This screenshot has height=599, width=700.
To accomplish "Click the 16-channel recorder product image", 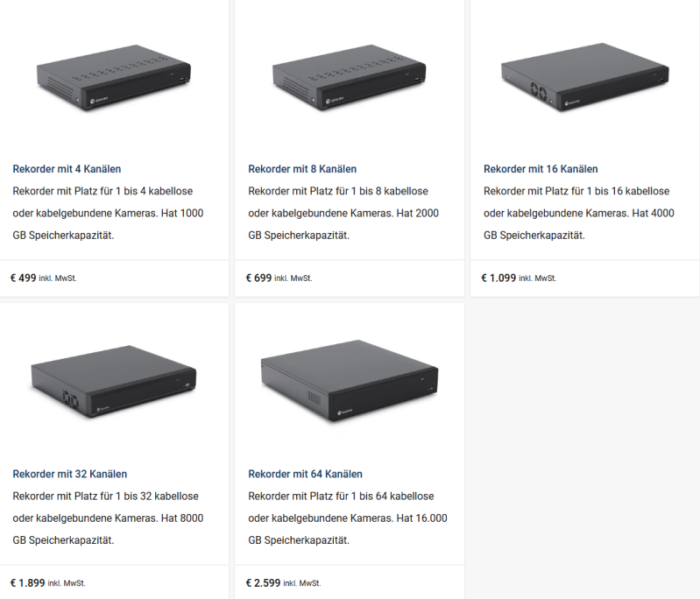I will pyautogui.click(x=583, y=78).
